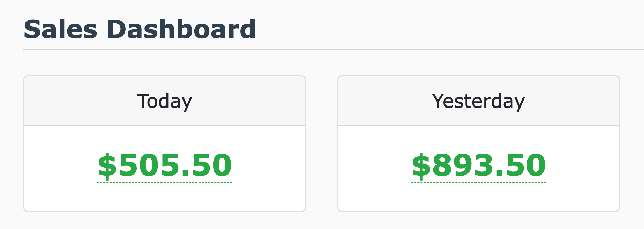Image resolution: width=644 pixels, height=229 pixels.
Task: Click the "Yesterday" label text
Action: pyautogui.click(x=478, y=101)
